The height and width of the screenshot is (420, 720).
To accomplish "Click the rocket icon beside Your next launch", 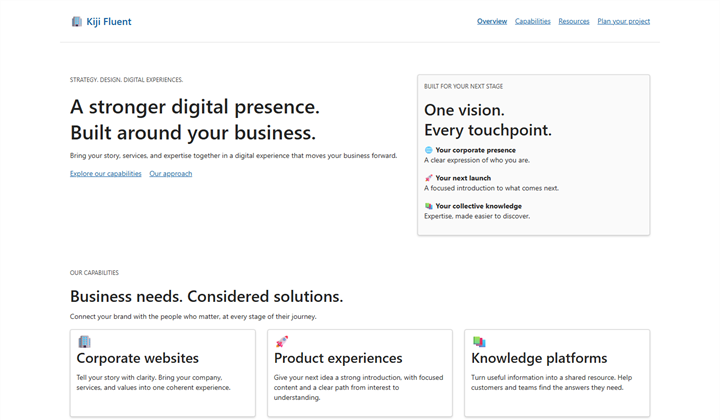I will (x=428, y=178).
